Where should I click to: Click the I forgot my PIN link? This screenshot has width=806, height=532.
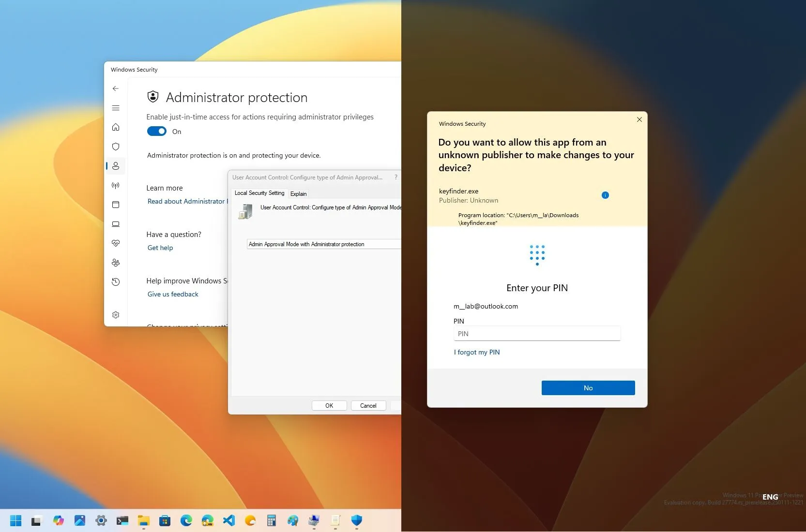477,352
